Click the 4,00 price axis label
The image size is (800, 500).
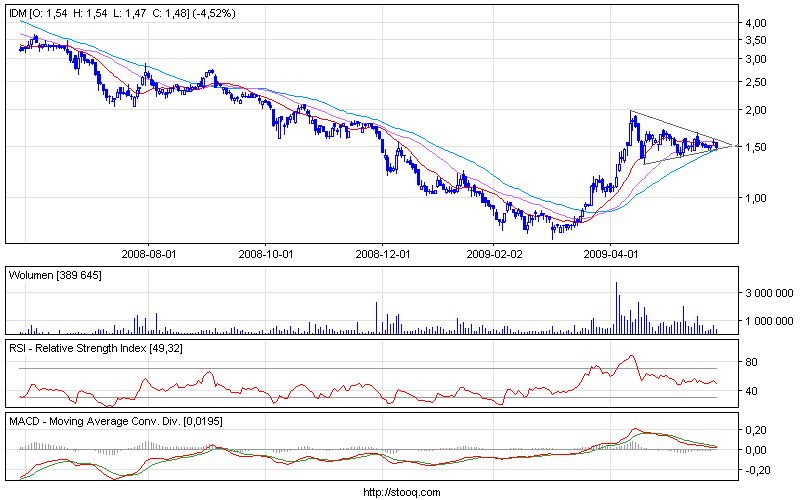pos(756,23)
